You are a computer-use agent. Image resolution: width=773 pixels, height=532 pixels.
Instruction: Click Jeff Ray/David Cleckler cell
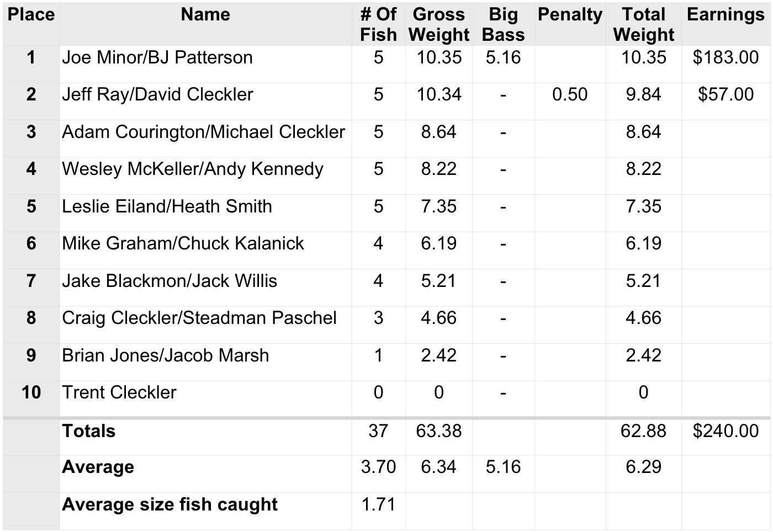(157, 95)
